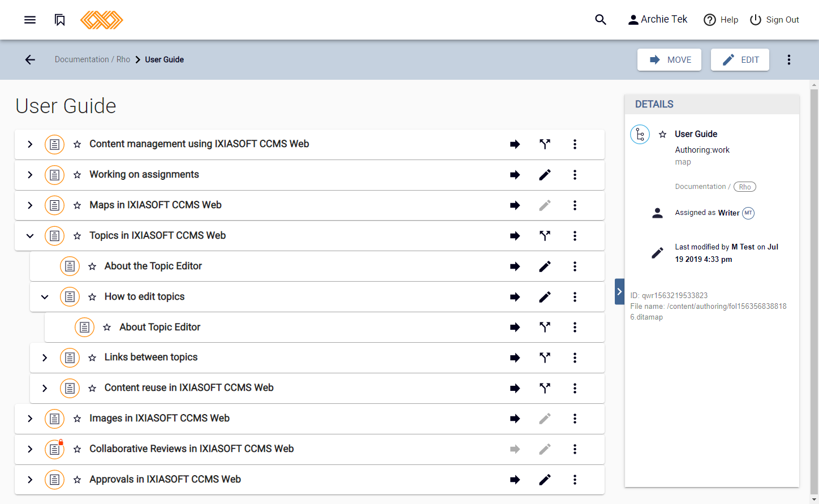Viewport: 819px width, 504px height.
Task: Star About the Topic Editor
Action: pos(92,266)
